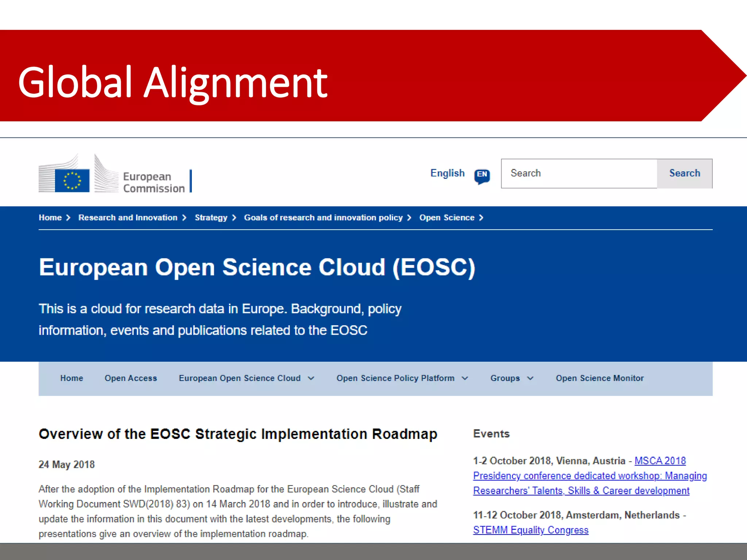
Task: Click '1-2 October 2018, Vienna, Austria' text
Action: click(549, 461)
